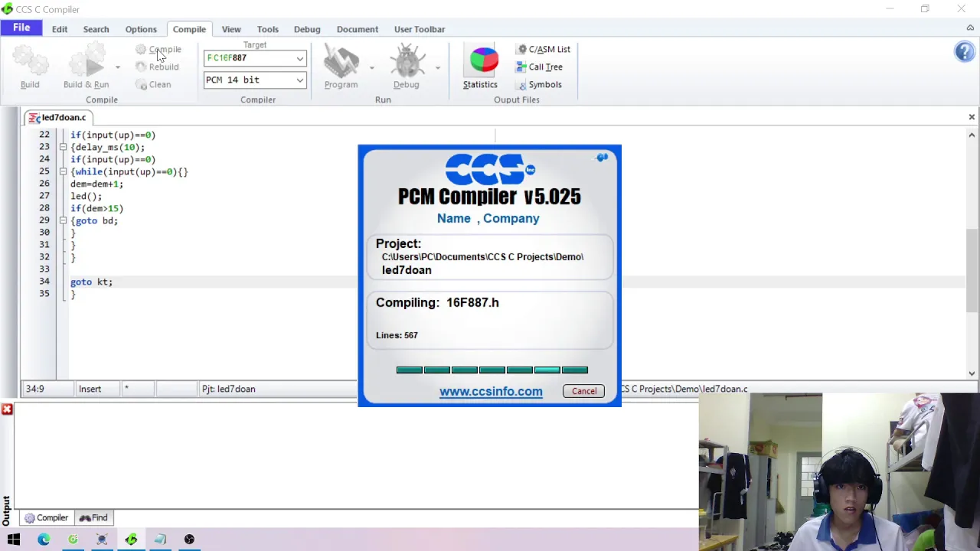Viewport: 980px width, 551px height.
Task: Open the www.ccsinfo.com link
Action: (491, 391)
